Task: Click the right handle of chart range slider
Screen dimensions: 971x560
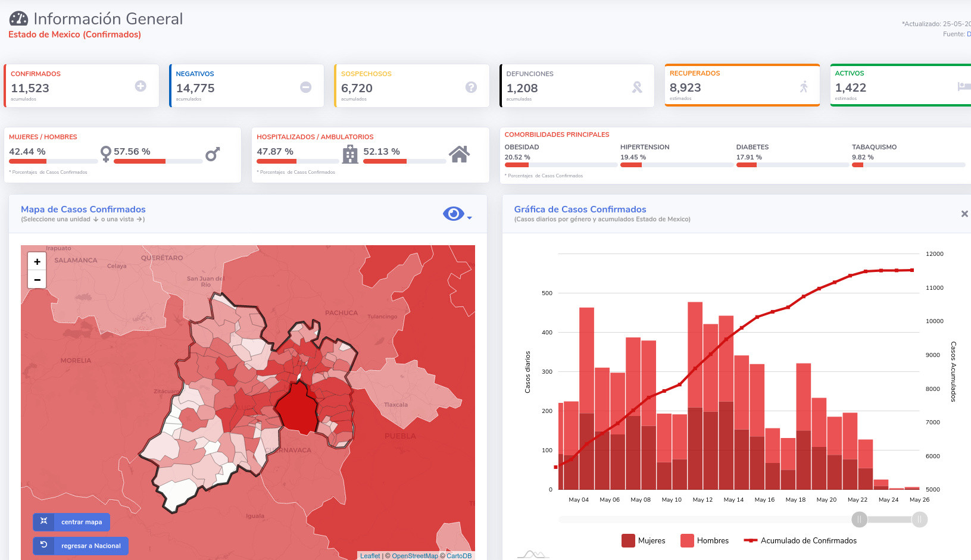Action: tap(919, 520)
